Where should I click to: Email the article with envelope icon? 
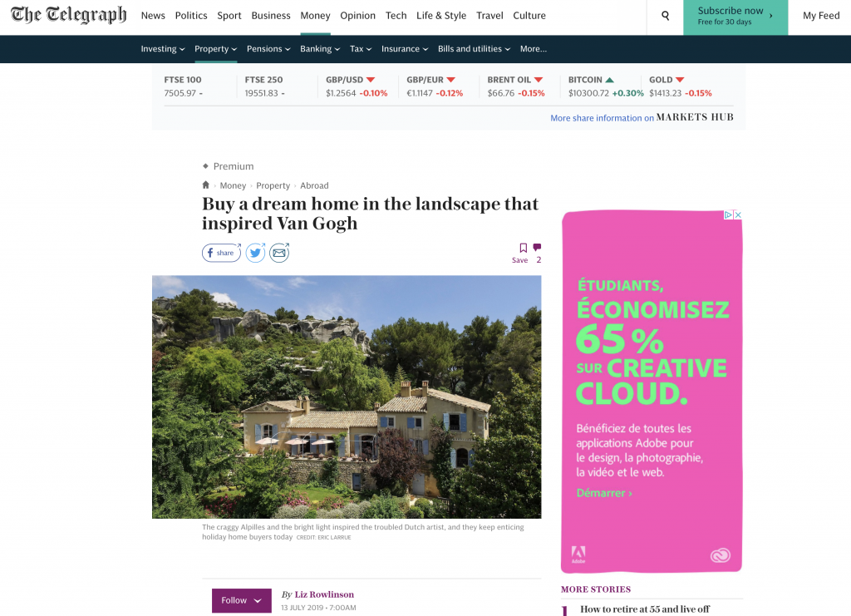[x=279, y=253]
